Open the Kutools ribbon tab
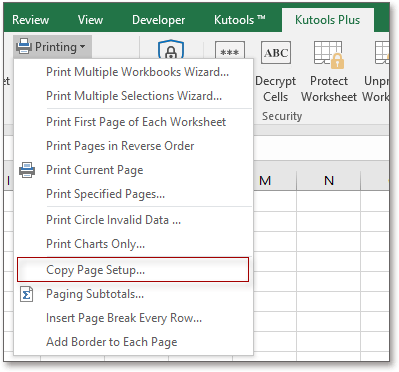 click(240, 20)
